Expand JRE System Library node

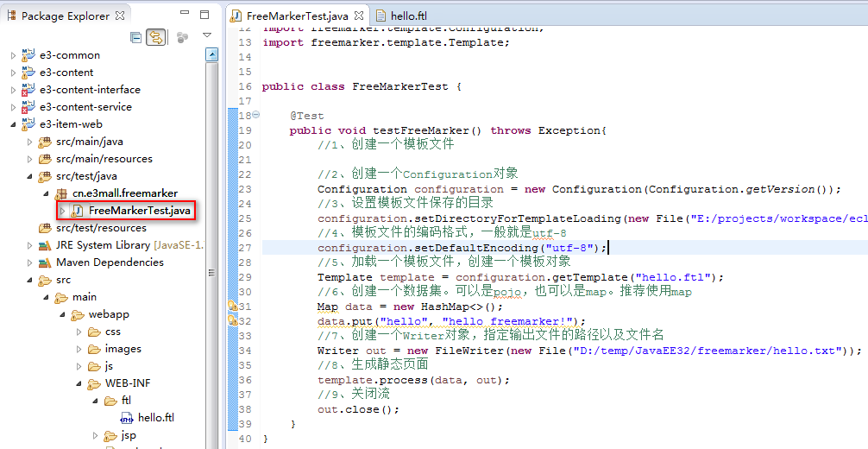point(29,245)
